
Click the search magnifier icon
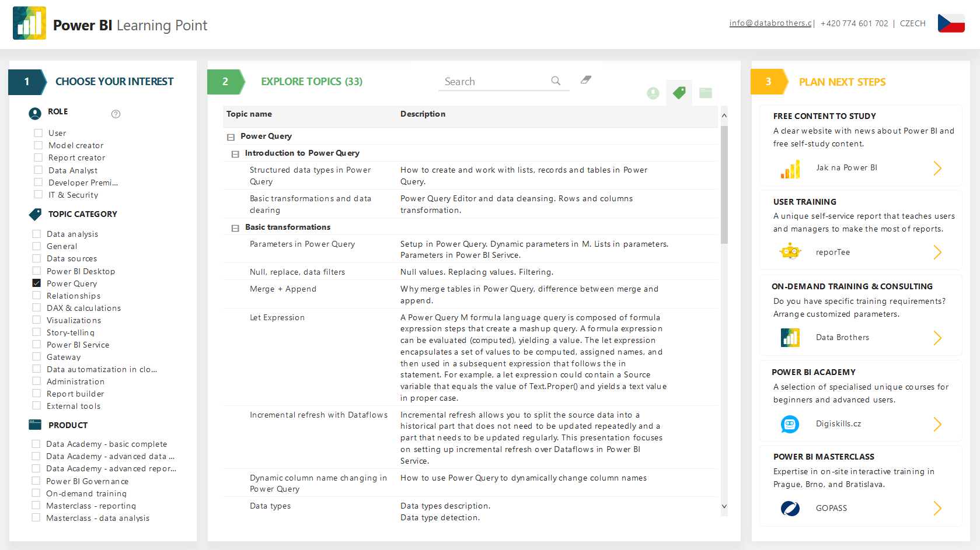pos(556,81)
